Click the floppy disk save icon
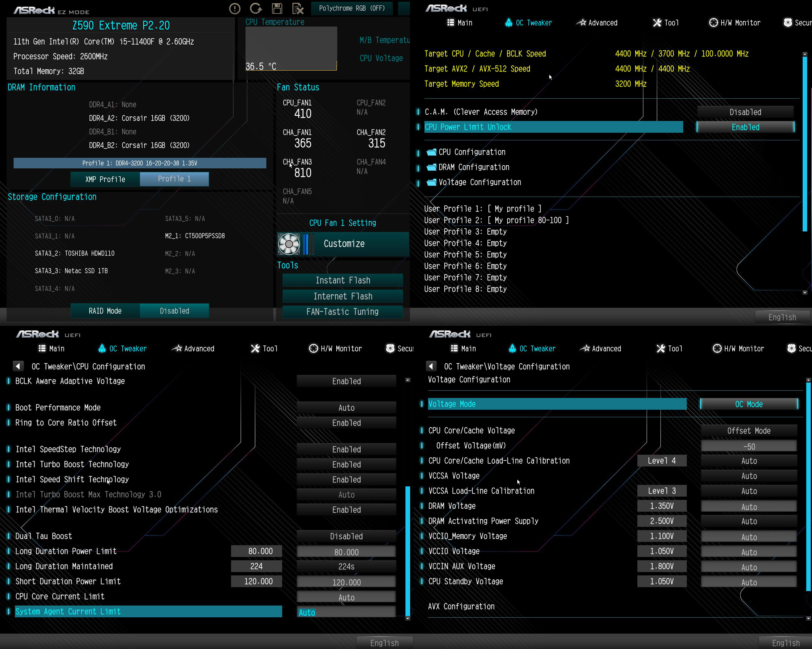This screenshot has width=812, height=649. click(277, 9)
